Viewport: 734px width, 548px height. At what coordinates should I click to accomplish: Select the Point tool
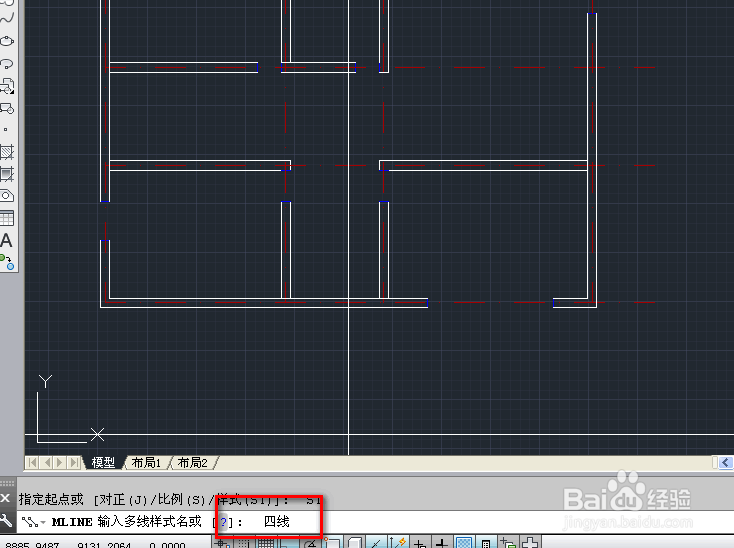[x=6, y=130]
